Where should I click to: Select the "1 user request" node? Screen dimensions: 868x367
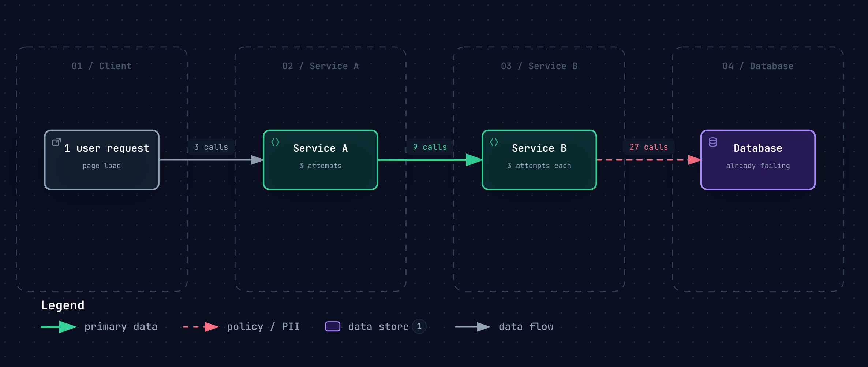[102, 160]
